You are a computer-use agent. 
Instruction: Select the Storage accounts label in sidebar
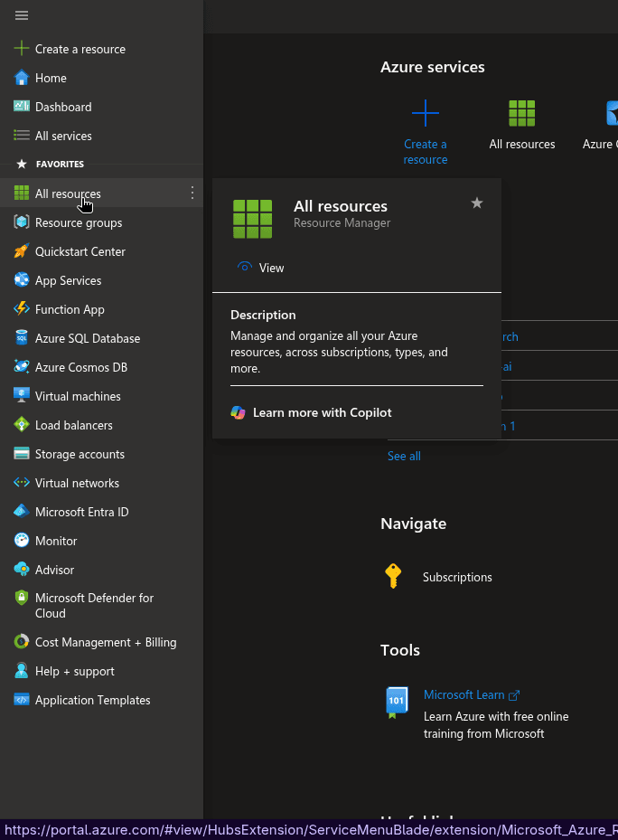80,454
